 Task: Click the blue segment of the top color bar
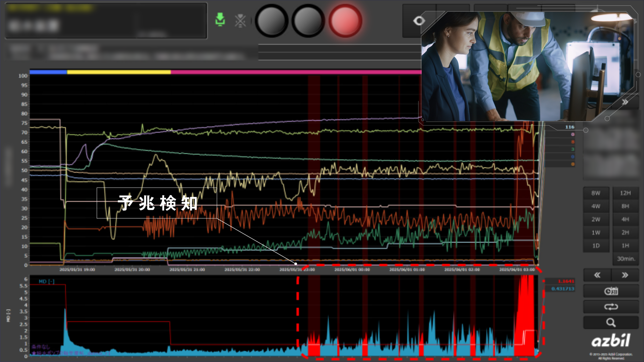(48, 72)
